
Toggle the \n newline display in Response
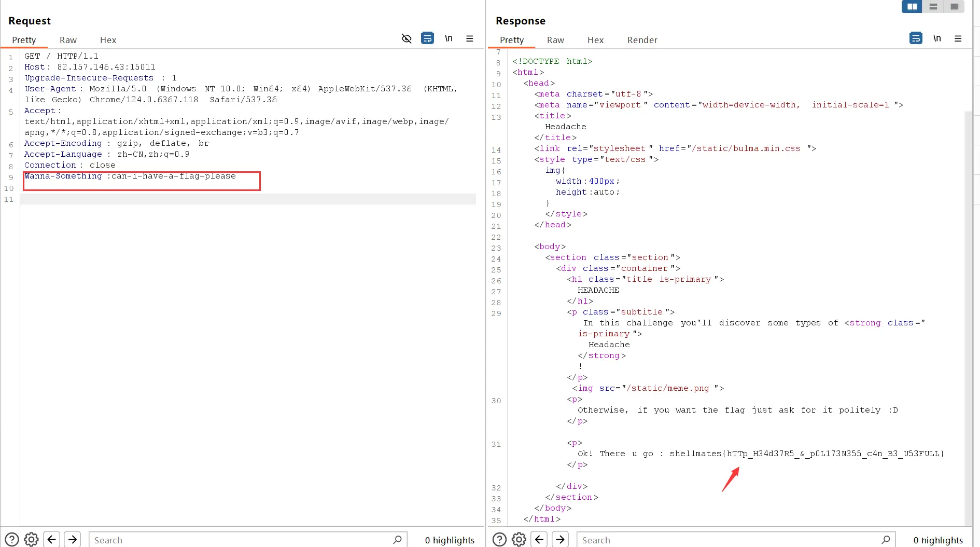[937, 38]
